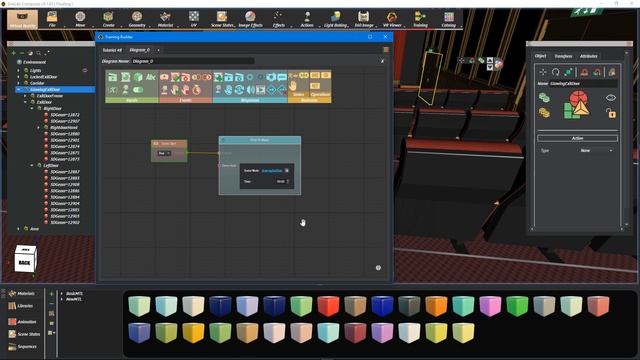Open the Type dropdown set to None

(596, 151)
